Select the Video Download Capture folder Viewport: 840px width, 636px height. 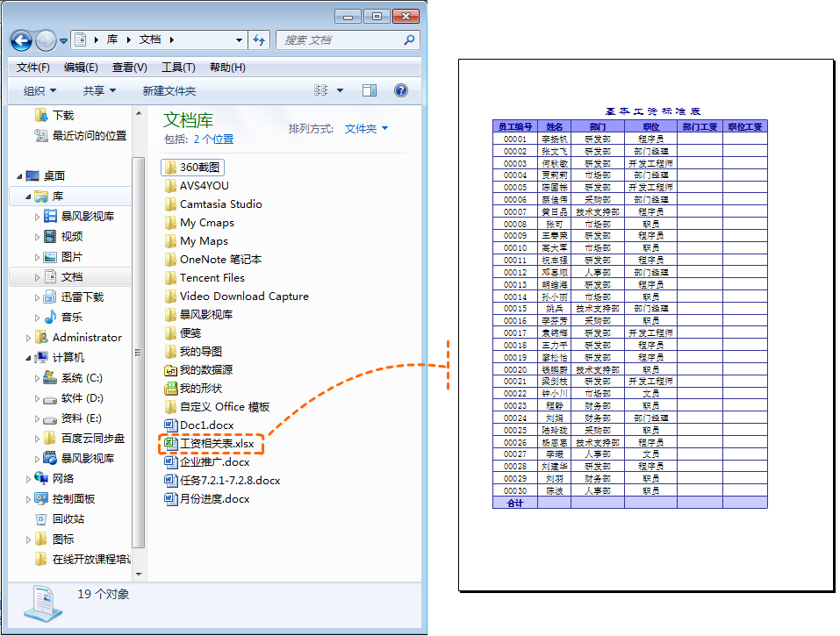pyautogui.click(x=237, y=296)
